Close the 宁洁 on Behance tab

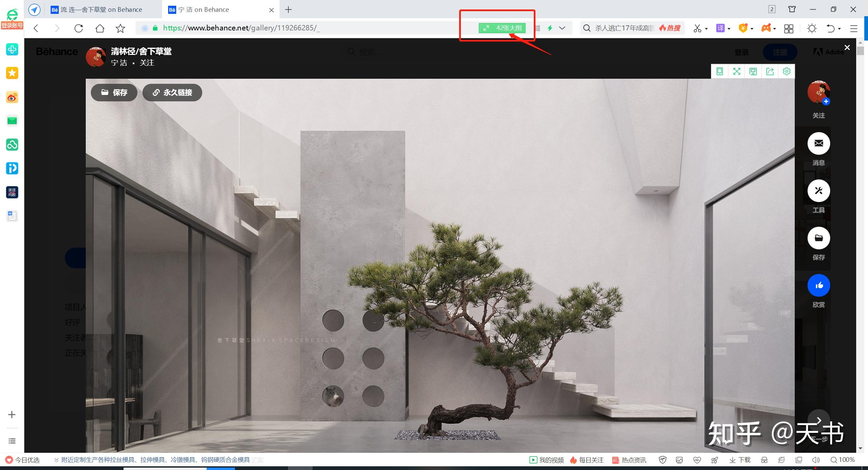271,10
